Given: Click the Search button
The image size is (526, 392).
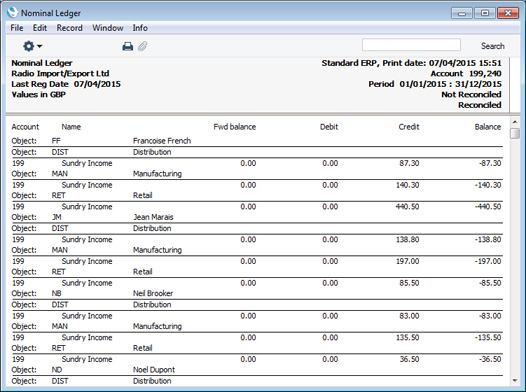Looking at the screenshot, I should pos(493,46).
